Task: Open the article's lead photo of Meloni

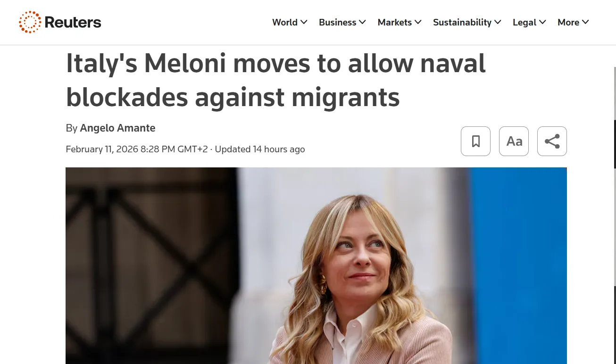Action: (x=316, y=265)
